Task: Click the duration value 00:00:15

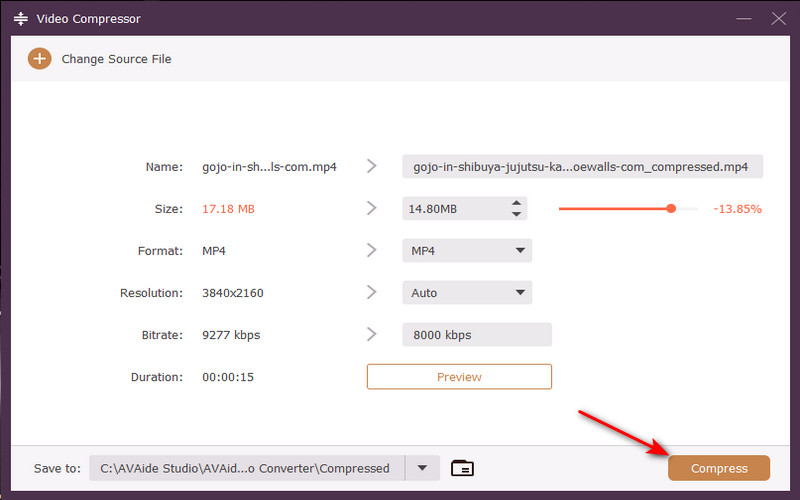Action: (x=228, y=377)
